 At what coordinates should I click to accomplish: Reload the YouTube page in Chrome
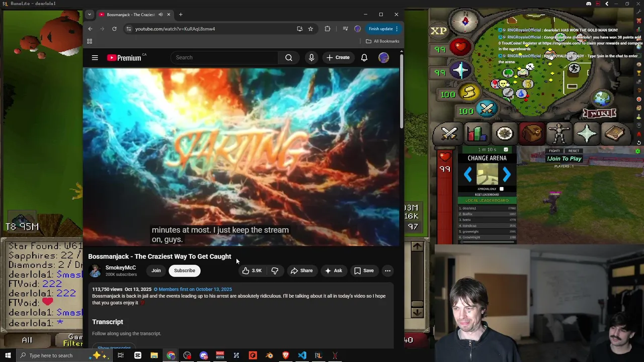tap(114, 29)
